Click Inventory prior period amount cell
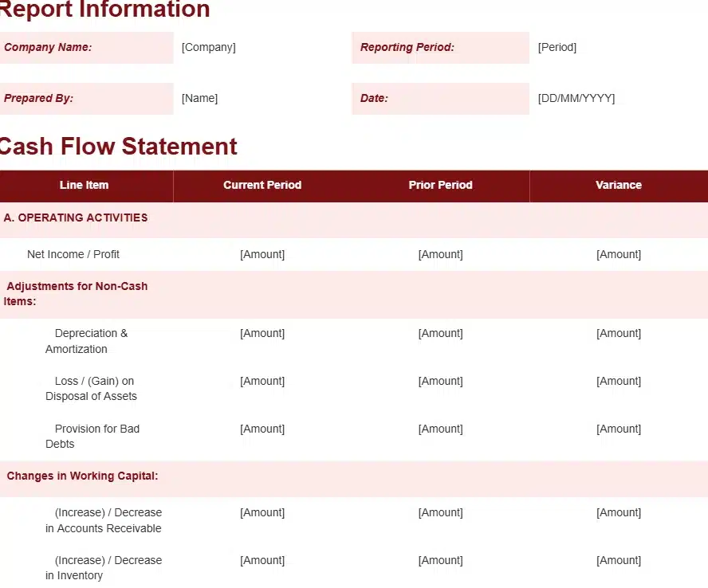708x588 pixels. 441,560
